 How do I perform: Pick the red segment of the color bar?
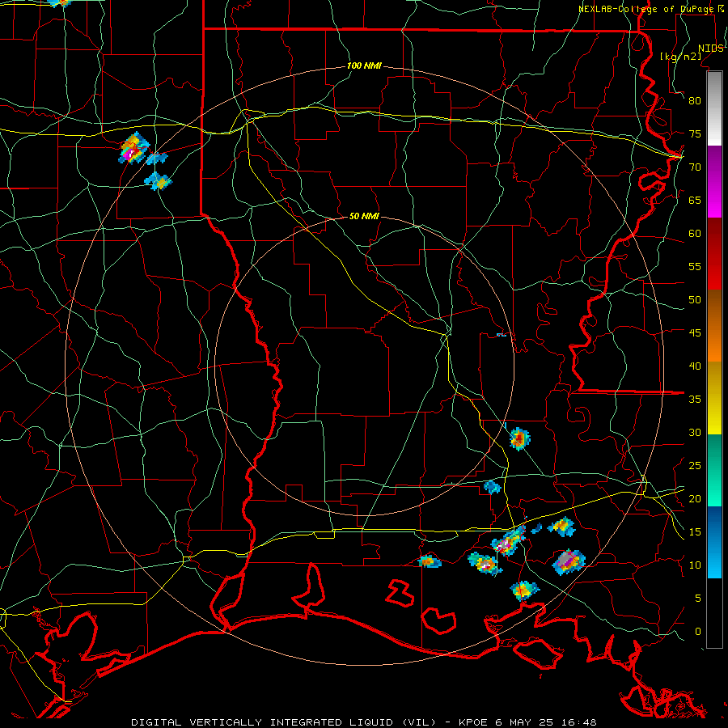[714, 254]
